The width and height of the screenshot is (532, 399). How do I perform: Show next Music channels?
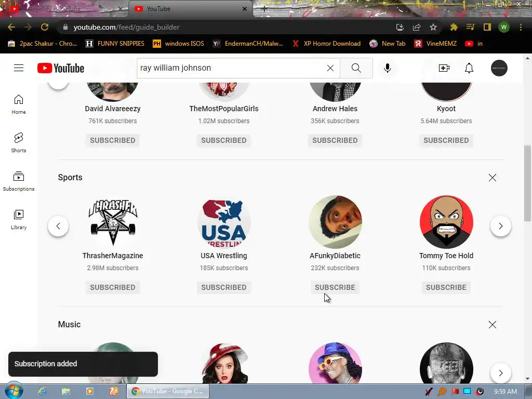click(x=501, y=373)
